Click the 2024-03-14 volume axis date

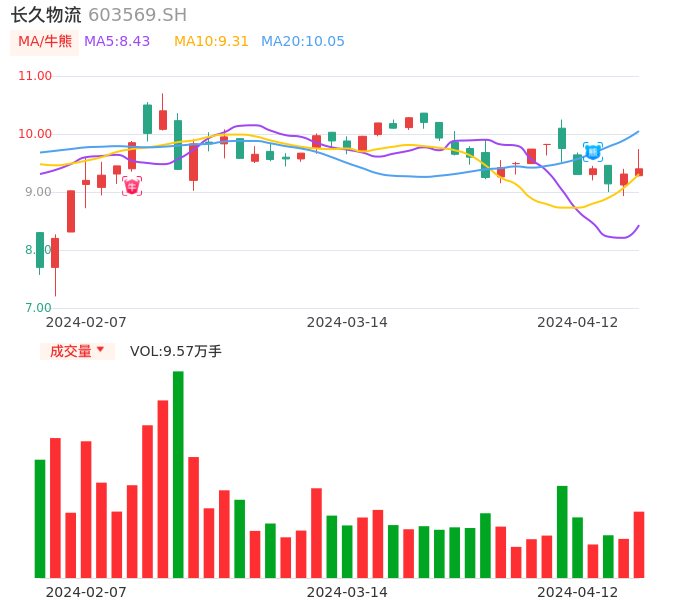pos(347,592)
